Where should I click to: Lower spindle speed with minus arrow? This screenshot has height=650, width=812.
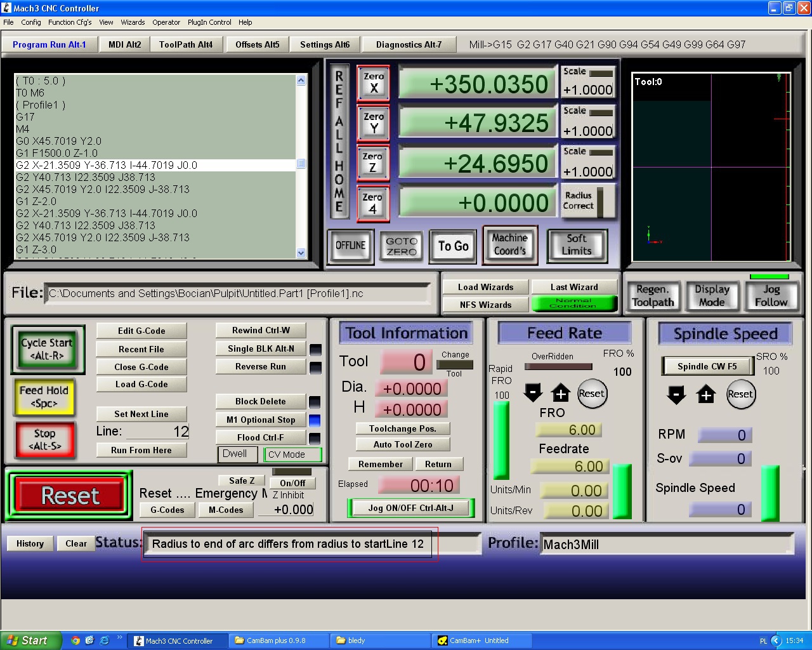point(676,395)
